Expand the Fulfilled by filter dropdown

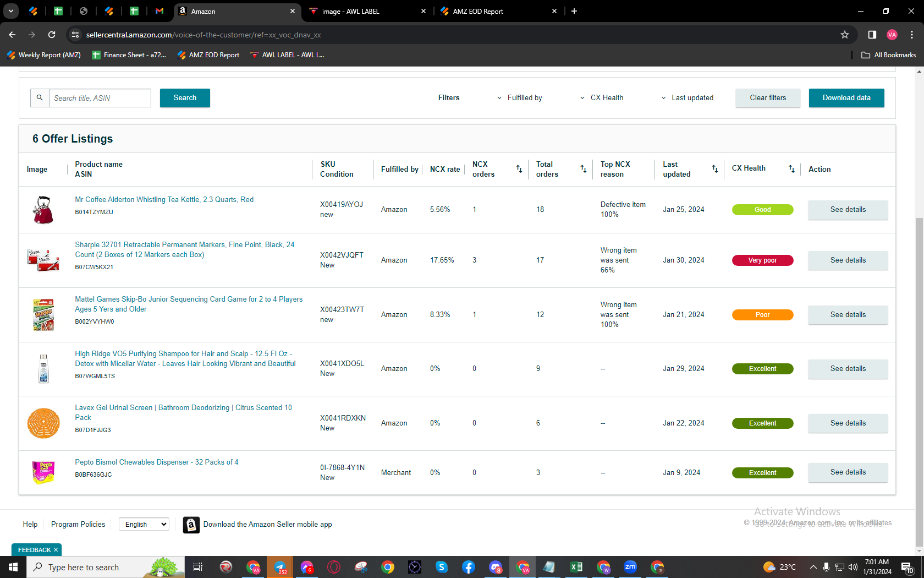(x=520, y=98)
